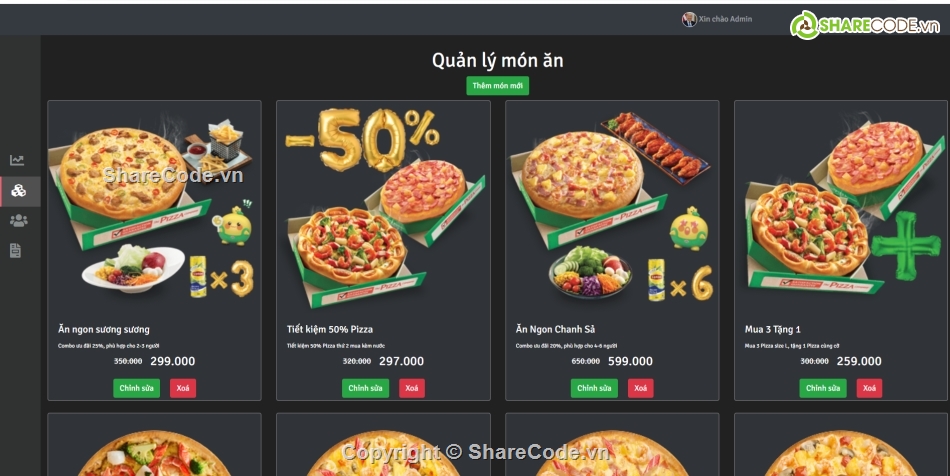The width and height of the screenshot is (950, 476).
Task: Edit the 'Ăn Ngon Chanh Sả' item
Action: tap(594, 388)
